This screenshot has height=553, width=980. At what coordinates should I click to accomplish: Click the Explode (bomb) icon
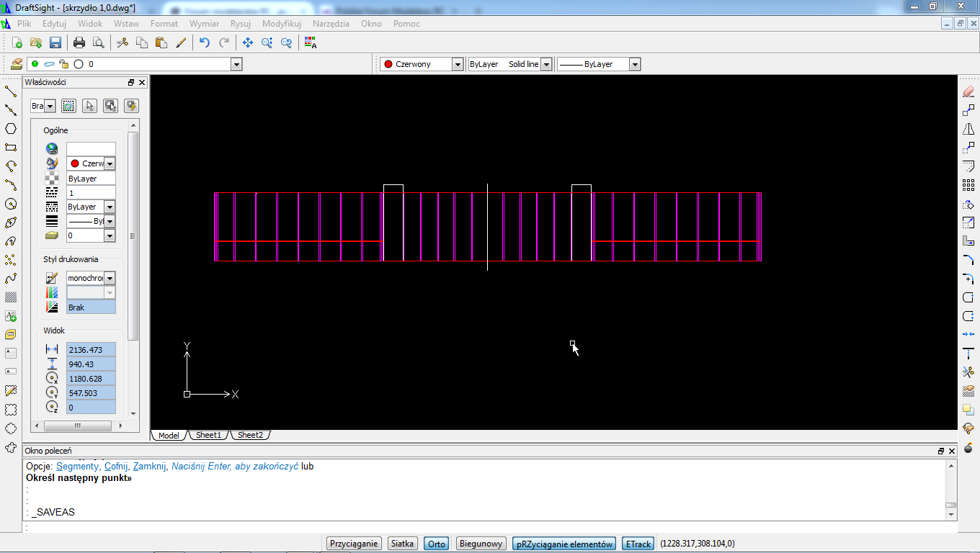968,447
